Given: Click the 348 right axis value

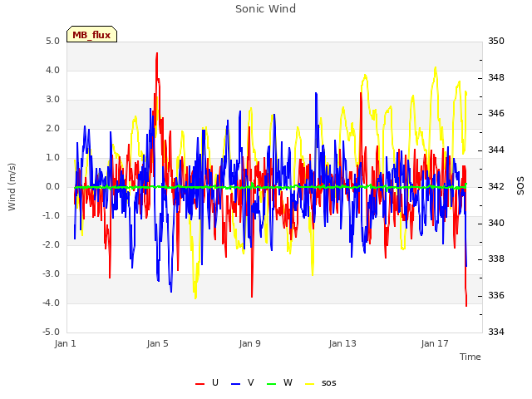Looking at the screenshot, I should [x=496, y=77].
